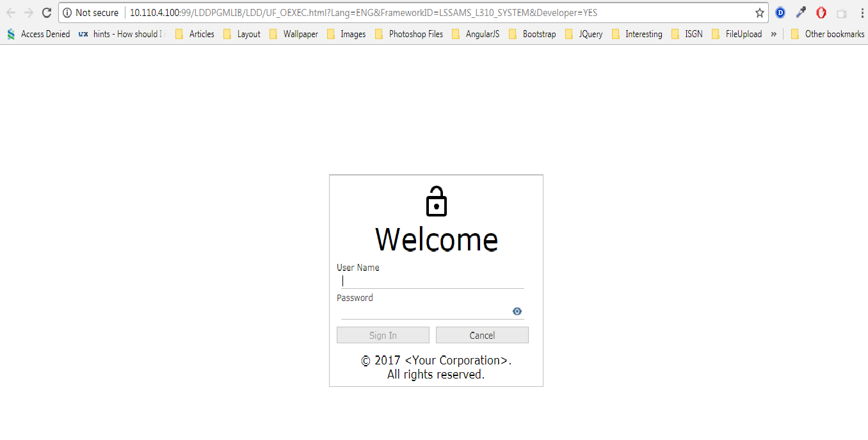This screenshot has height=440, width=868.
Task: Click the browser Back arrow
Action: [11, 13]
